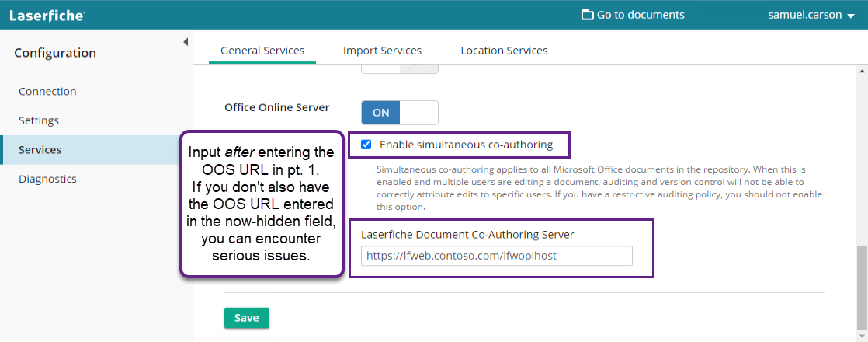
Task: Uncheck Enable simultaneous co-authoring checkbox
Action: (366, 145)
